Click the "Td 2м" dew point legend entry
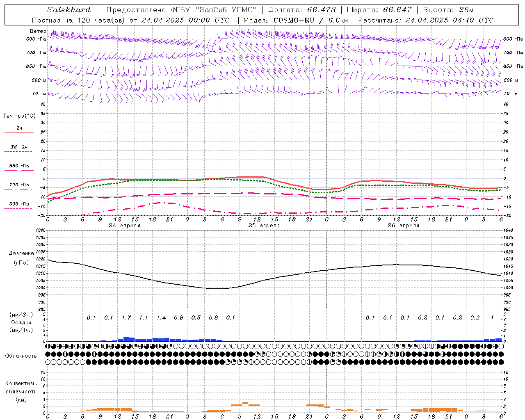525x420 pixels. 19,147
